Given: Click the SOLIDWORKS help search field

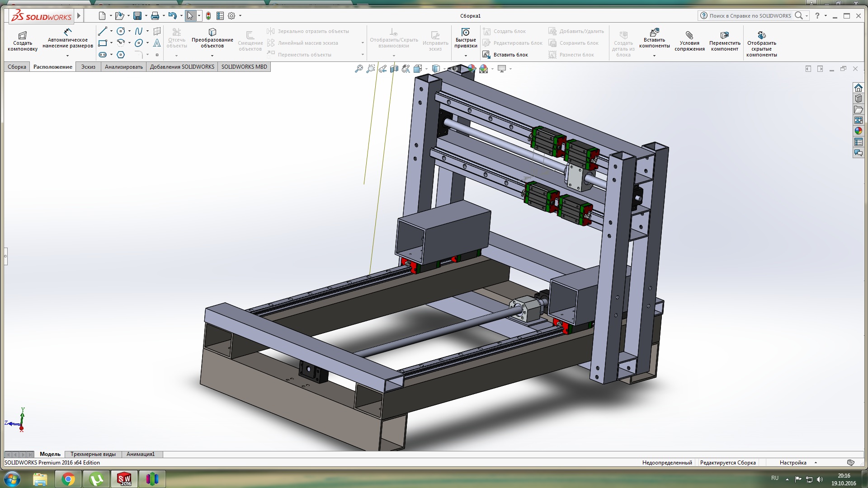Looking at the screenshot, I should point(750,16).
